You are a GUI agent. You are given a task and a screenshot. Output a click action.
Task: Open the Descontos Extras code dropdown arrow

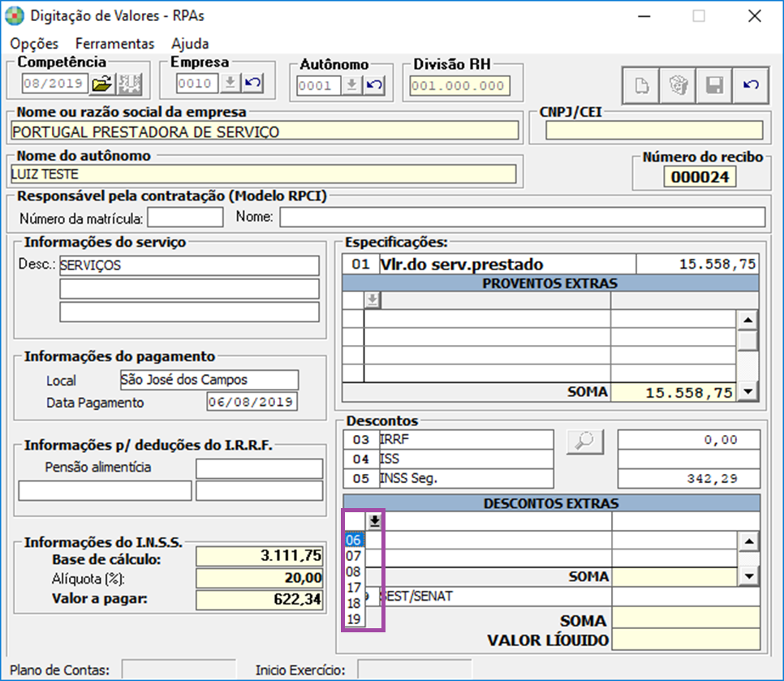(374, 522)
